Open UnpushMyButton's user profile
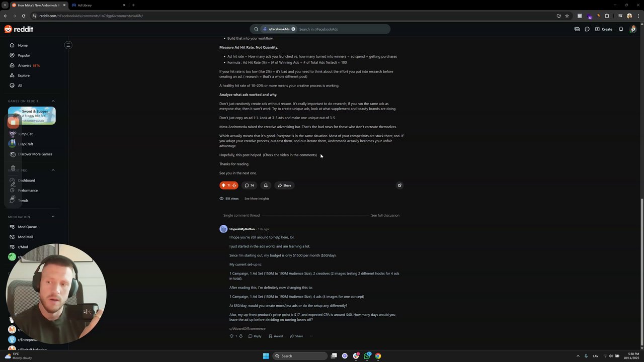The image size is (644, 362). point(242,229)
